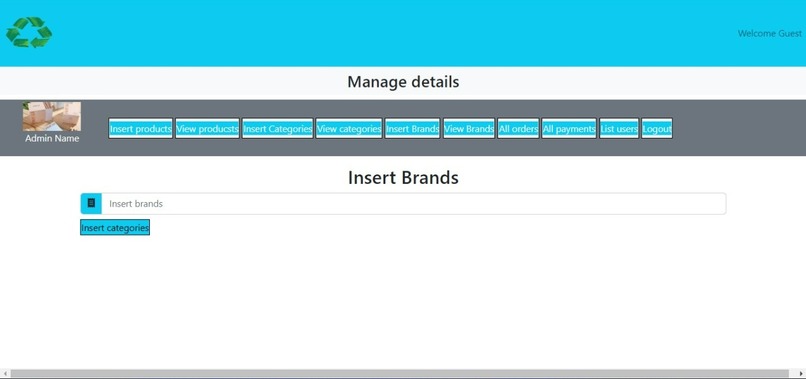Click the scrollbar left arrow
The width and height of the screenshot is (806, 379).
tap(5, 373)
